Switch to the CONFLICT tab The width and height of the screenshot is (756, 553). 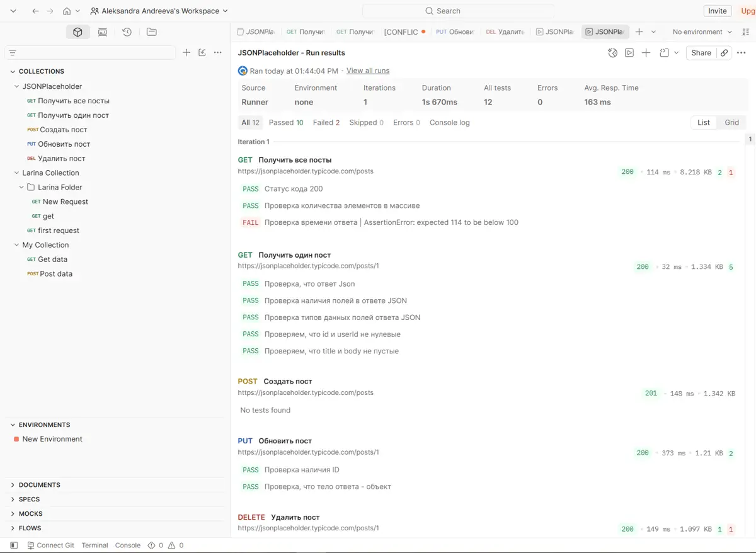pos(404,32)
